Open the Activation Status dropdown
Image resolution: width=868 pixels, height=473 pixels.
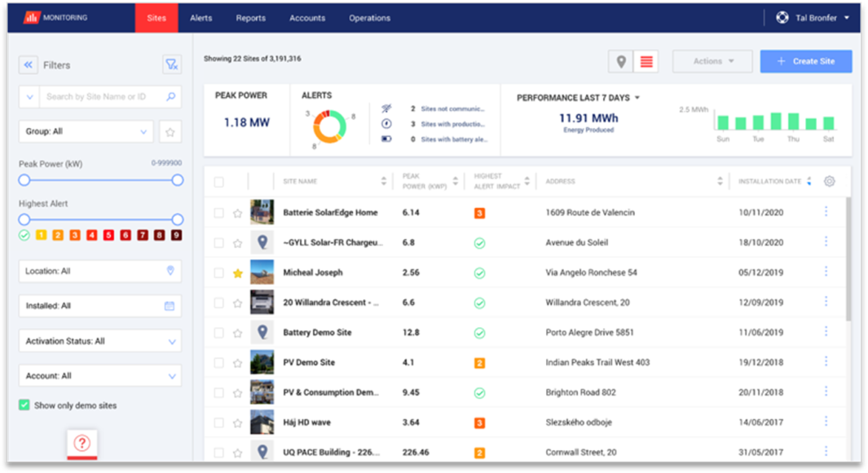[99, 341]
